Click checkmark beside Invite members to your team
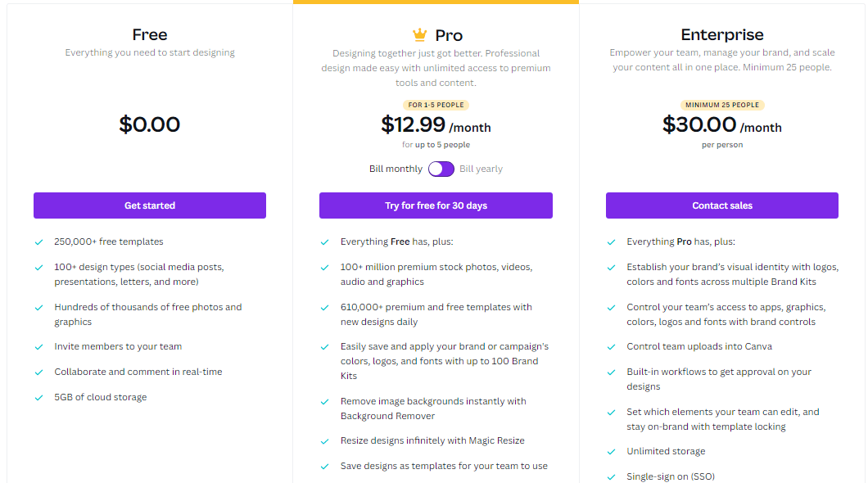This screenshot has width=868, height=483. 38,347
